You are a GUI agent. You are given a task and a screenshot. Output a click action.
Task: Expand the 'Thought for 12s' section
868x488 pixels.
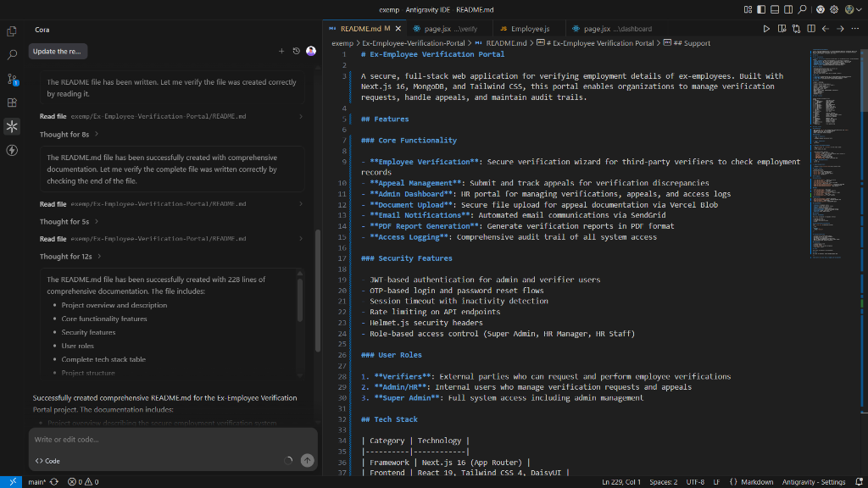click(70, 257)
